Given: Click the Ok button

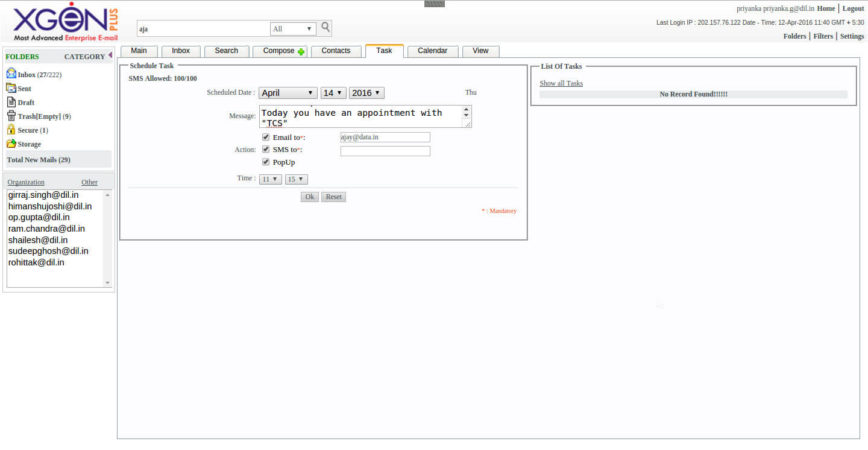Looking at the screenshot, I should click(310, 197).
